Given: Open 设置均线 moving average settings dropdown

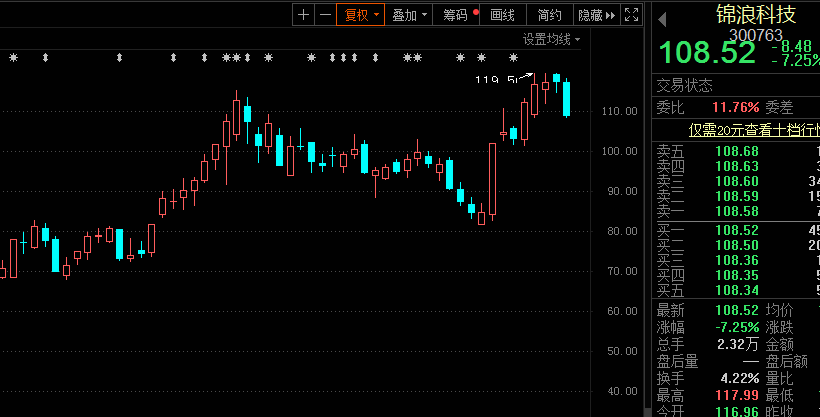Looking at the screenshot, I should [x=551, y=39].
